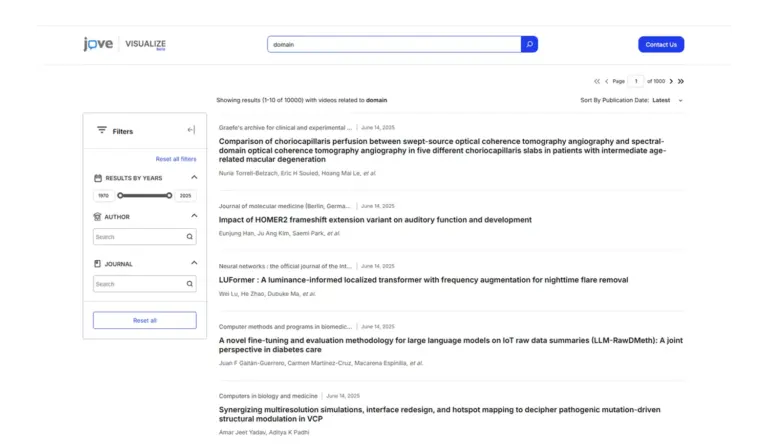
Task: Open the LUFormer nighttime flare removal article
Action: (423, 280)
